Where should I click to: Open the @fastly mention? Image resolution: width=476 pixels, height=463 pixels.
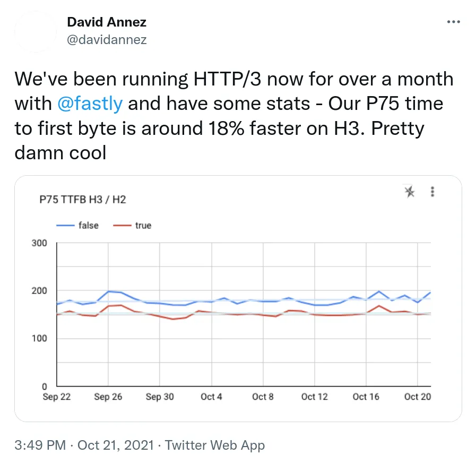pos(90,104)
